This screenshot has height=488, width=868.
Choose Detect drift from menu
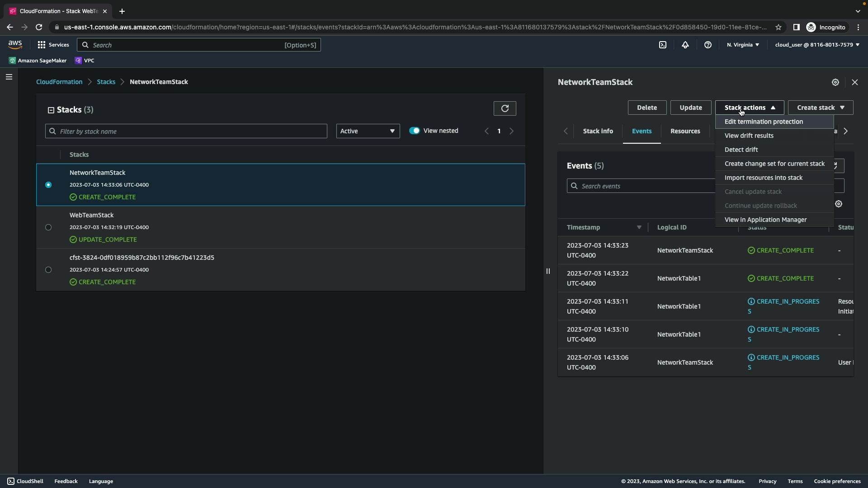click(741, 150)
